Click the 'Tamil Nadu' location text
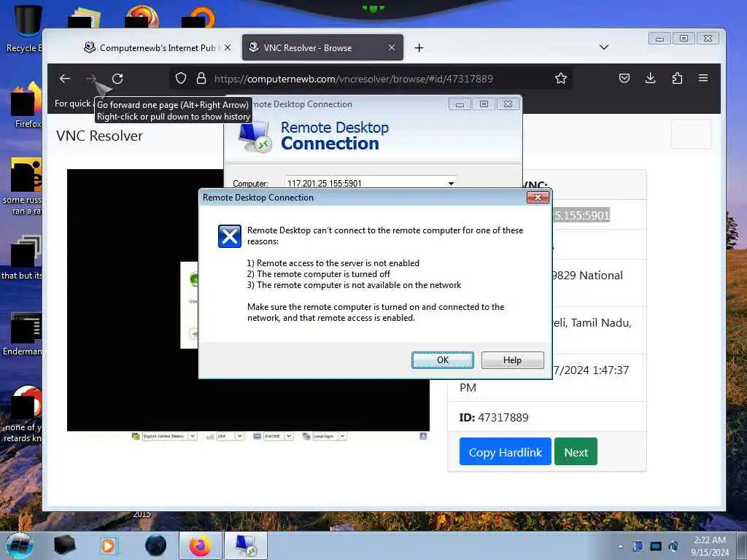747x560 pixels. (x=601, y=323)
